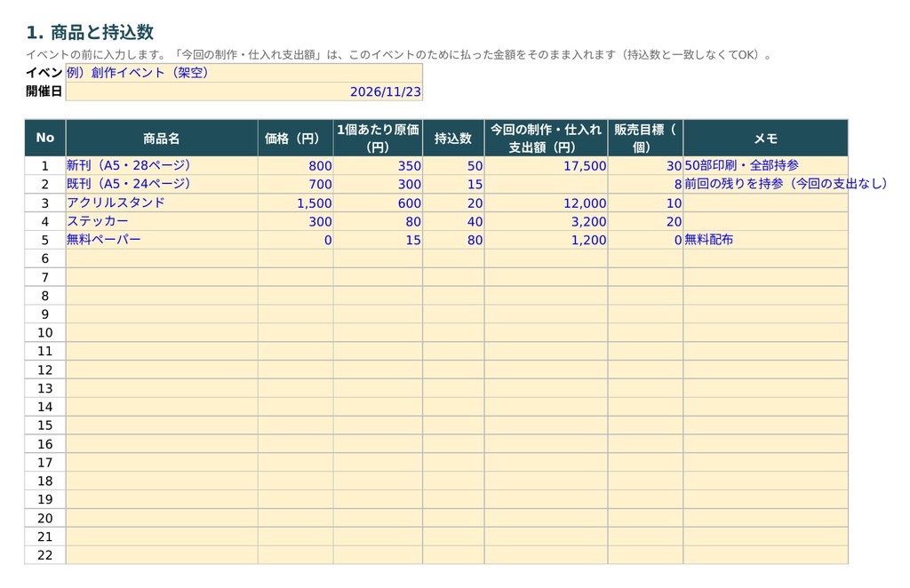Click the "メモ" column header
This screenshot has height=588, width=910.
tap(765, 138)
